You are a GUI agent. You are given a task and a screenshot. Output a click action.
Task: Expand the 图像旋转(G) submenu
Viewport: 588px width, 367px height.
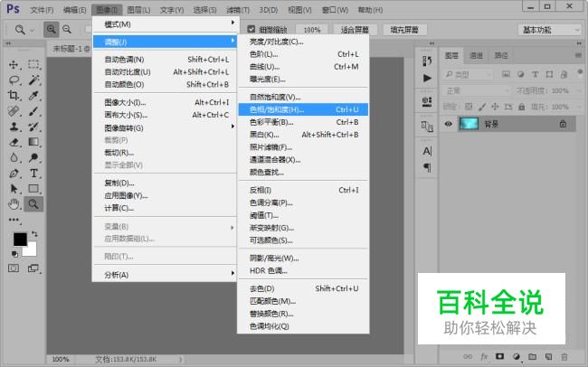pos(165,127)
